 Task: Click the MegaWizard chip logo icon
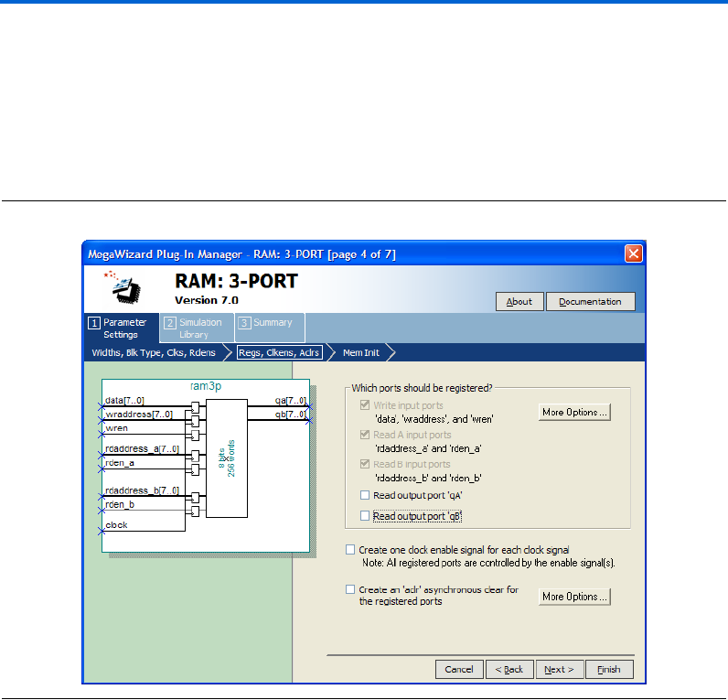(123, 287)
